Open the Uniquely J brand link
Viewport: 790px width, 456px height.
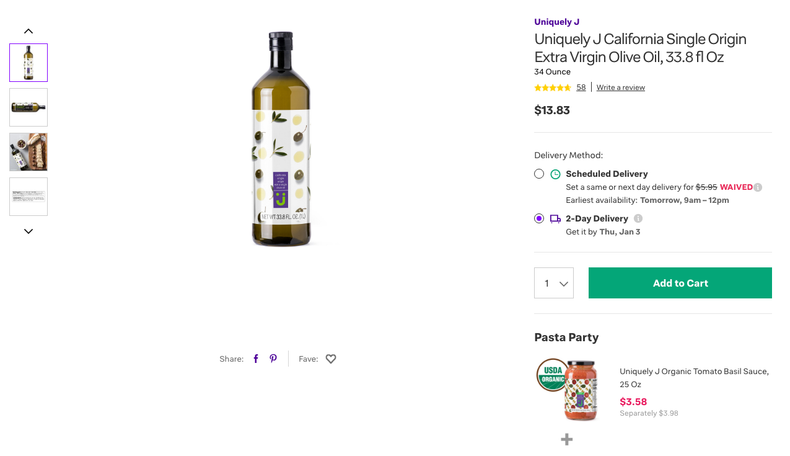[556, 22]
